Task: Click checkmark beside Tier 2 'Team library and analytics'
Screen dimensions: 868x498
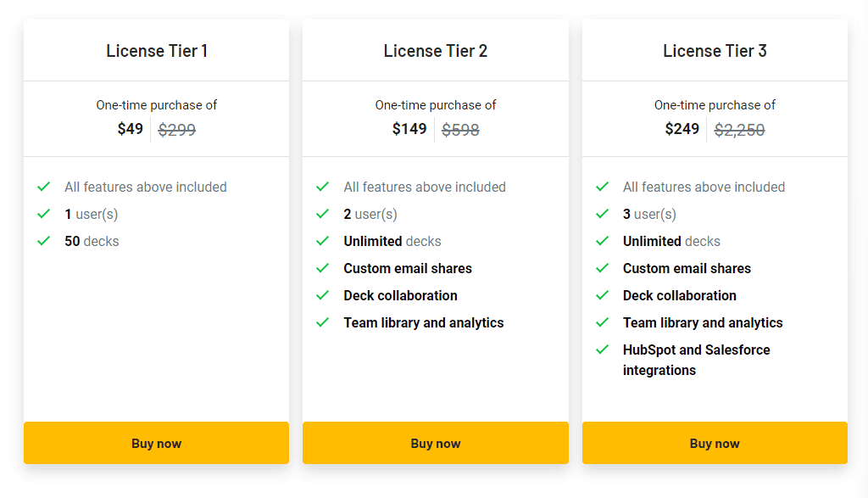Action: (x=322, y=322)
